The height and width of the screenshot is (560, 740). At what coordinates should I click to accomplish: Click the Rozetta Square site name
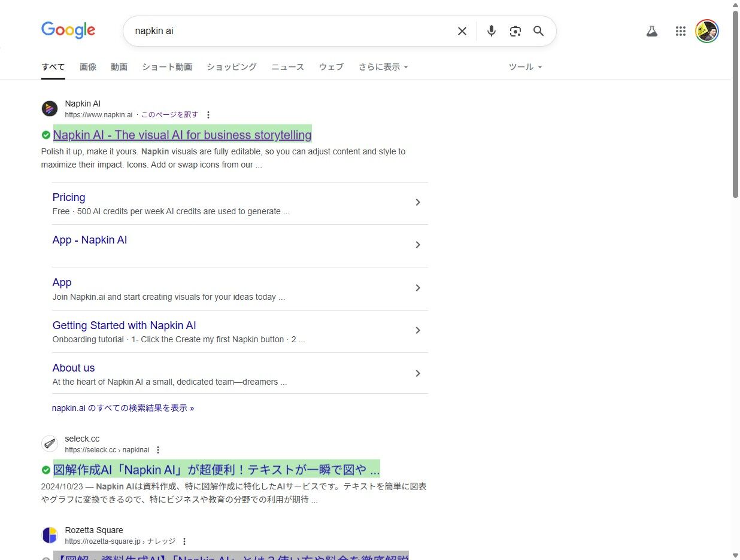pos(94,530)
